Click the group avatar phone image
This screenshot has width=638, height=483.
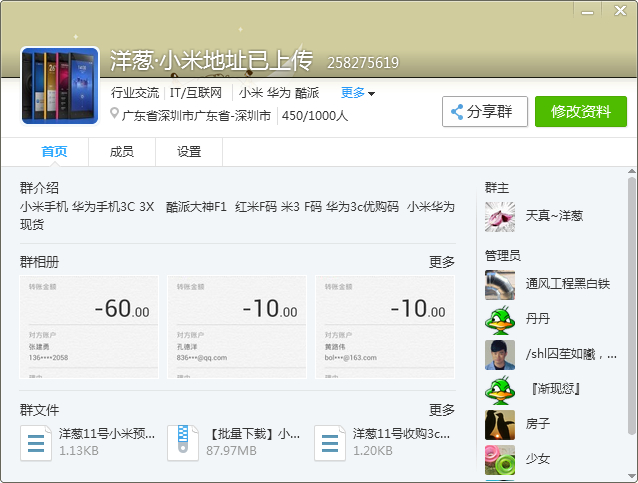60,85
